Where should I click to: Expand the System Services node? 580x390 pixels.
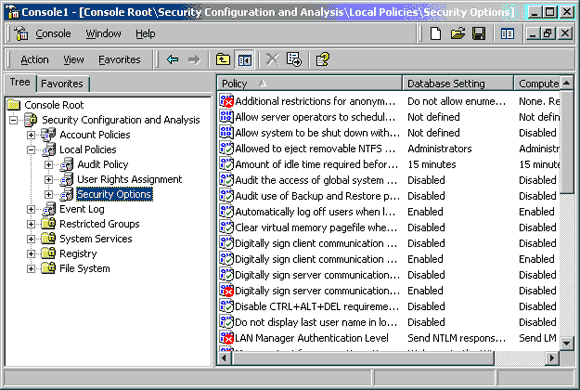31,239
